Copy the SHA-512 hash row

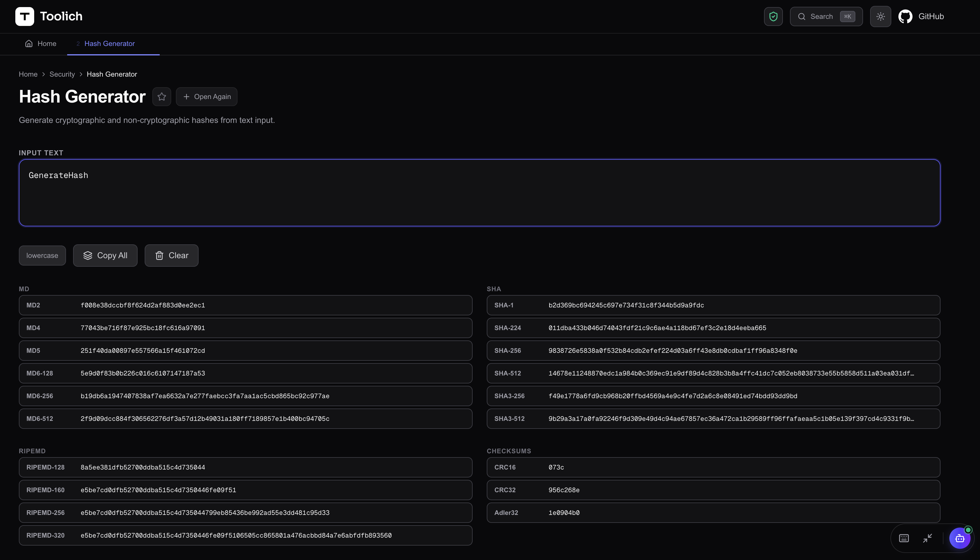pos(713,373)
